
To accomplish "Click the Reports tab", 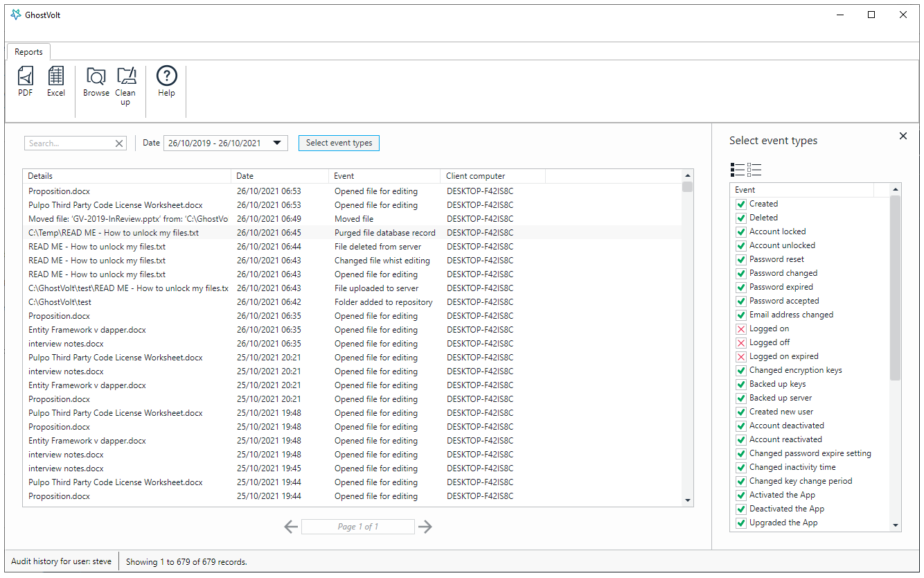I will 28,52.
